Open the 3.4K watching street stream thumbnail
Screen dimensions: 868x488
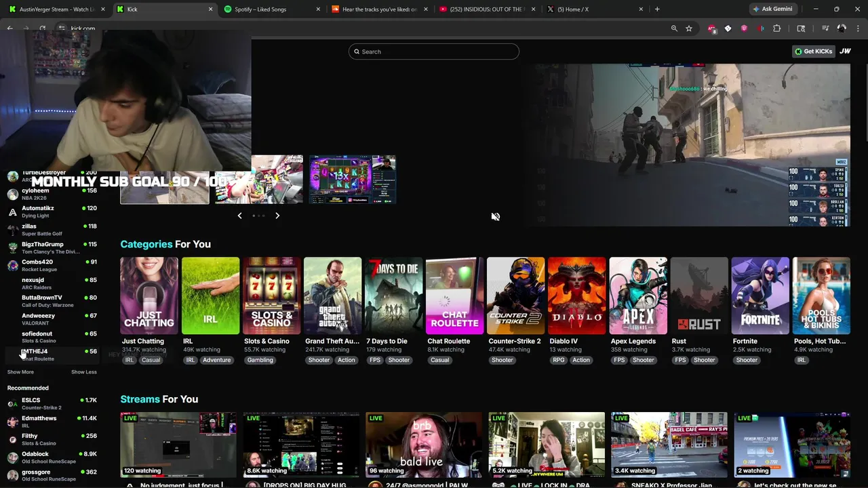[x=669, y=445]
